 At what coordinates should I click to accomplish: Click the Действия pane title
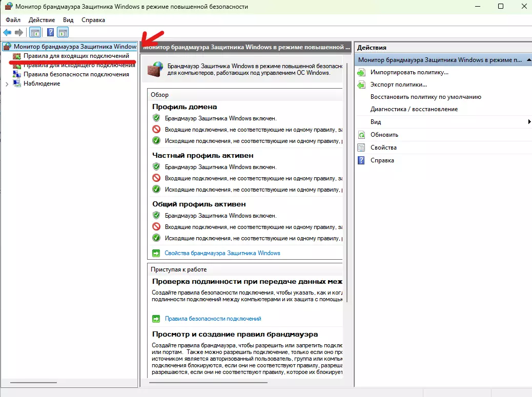[x=372, y=48]
